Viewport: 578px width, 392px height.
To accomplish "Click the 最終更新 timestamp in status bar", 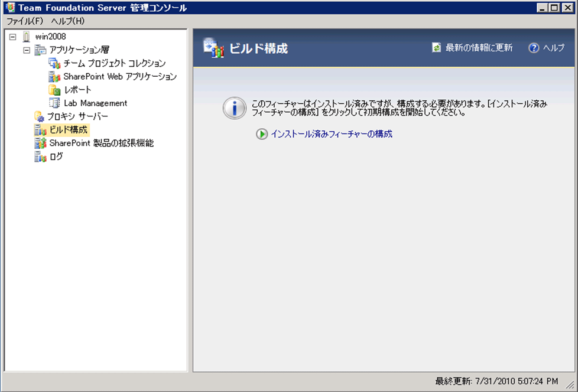I will [496, 381].
